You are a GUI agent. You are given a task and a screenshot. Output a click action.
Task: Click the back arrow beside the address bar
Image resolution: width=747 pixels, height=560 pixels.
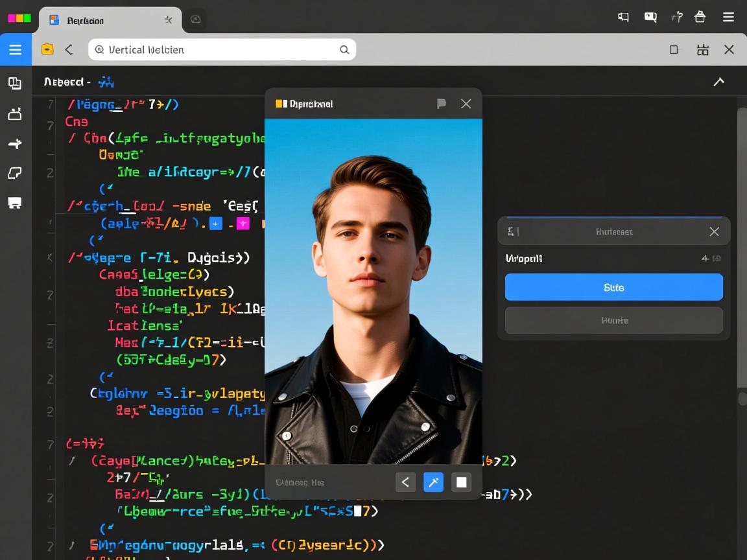[x=69, y=50]
